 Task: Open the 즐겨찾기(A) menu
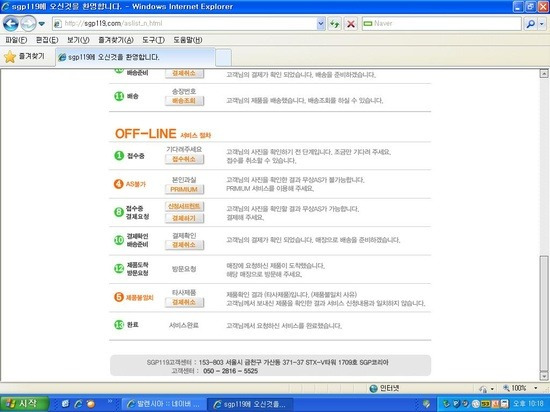pos(116,40)
